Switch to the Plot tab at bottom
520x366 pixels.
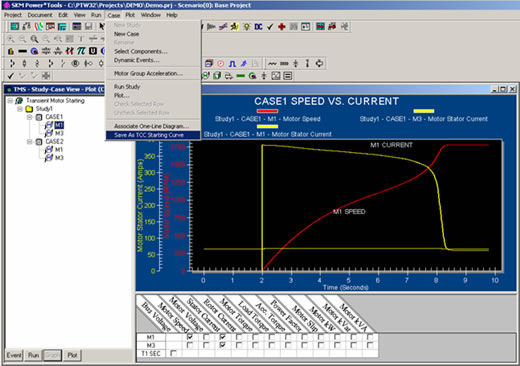coord(72,355)
